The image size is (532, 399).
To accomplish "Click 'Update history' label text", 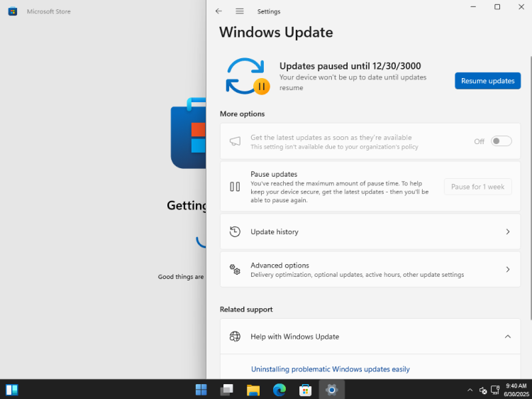I will (275, 231).
